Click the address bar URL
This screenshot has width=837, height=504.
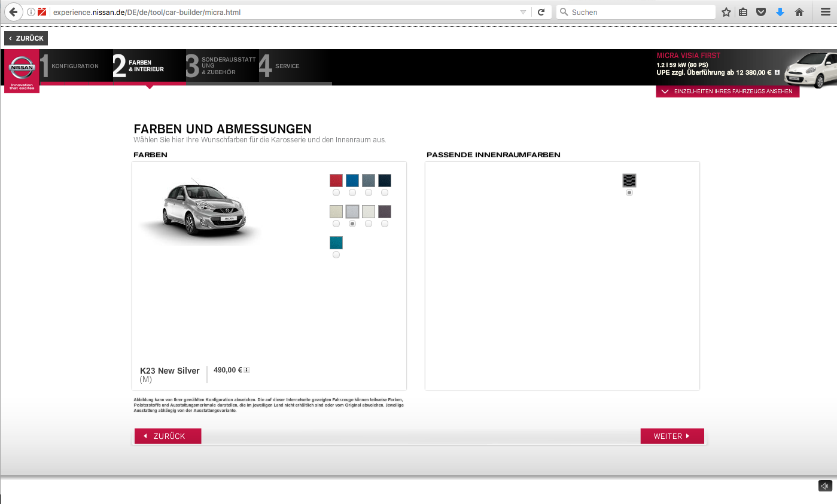[x=147, y=12]
